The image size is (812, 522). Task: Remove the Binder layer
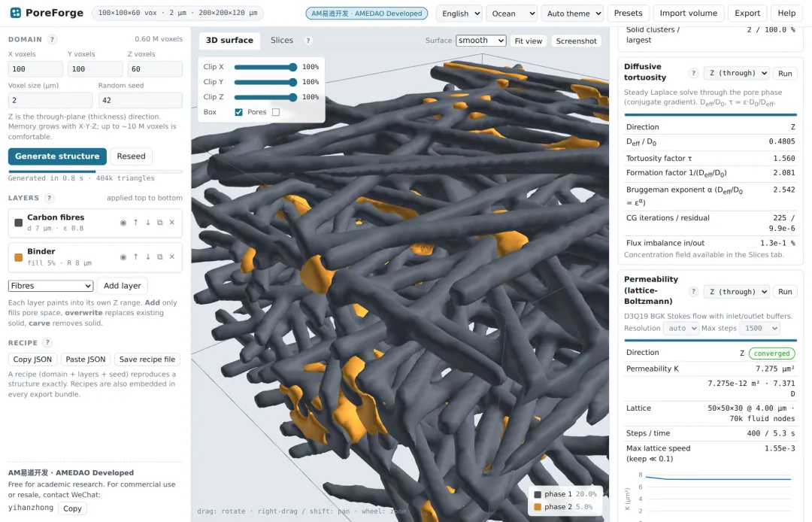pyautogui.click(x=172, y=256)
